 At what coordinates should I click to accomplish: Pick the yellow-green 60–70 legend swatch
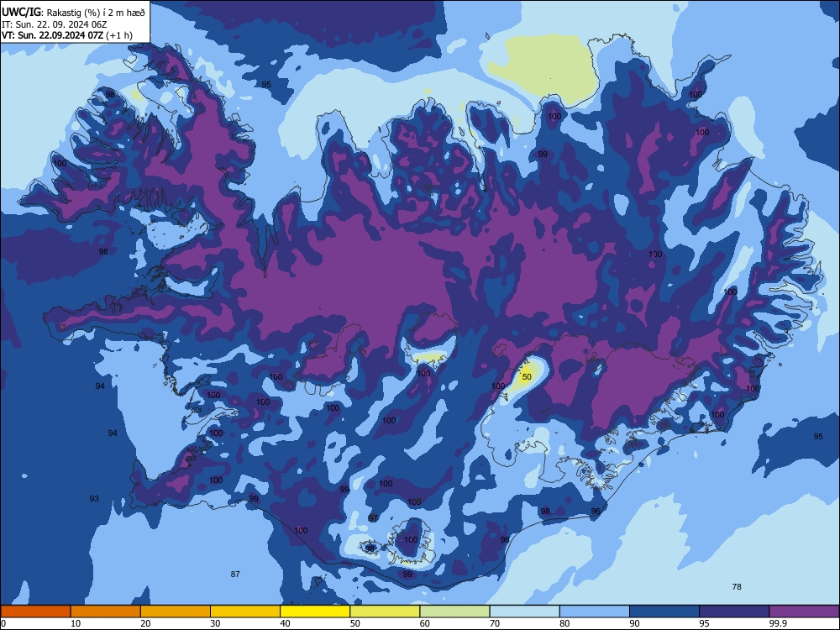point(454,612)
